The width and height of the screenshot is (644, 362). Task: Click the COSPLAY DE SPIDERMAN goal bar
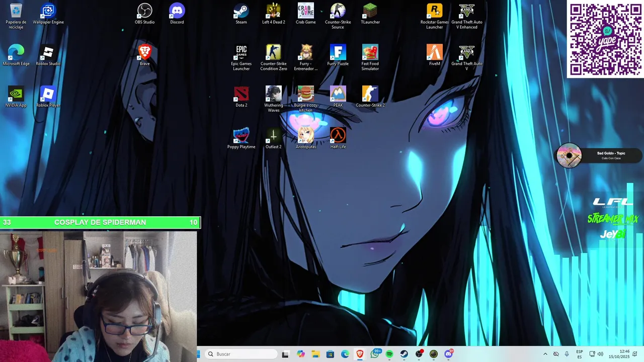100,222
